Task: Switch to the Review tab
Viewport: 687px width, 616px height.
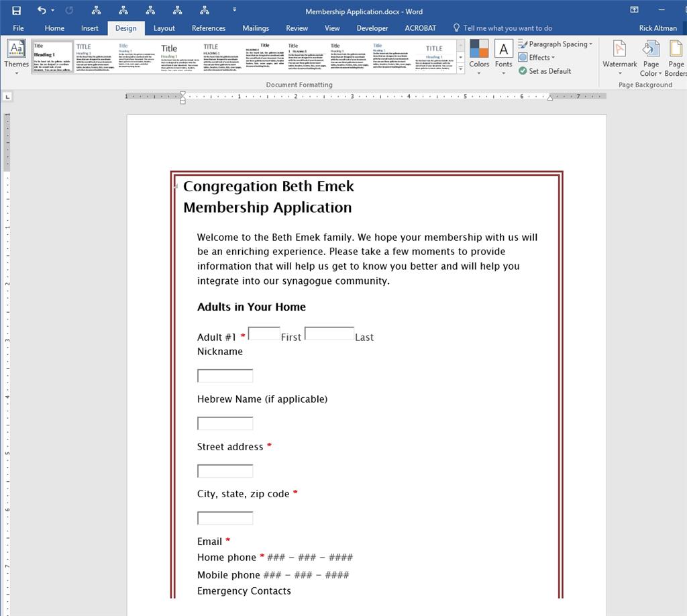Action: (x=297, y=28)
